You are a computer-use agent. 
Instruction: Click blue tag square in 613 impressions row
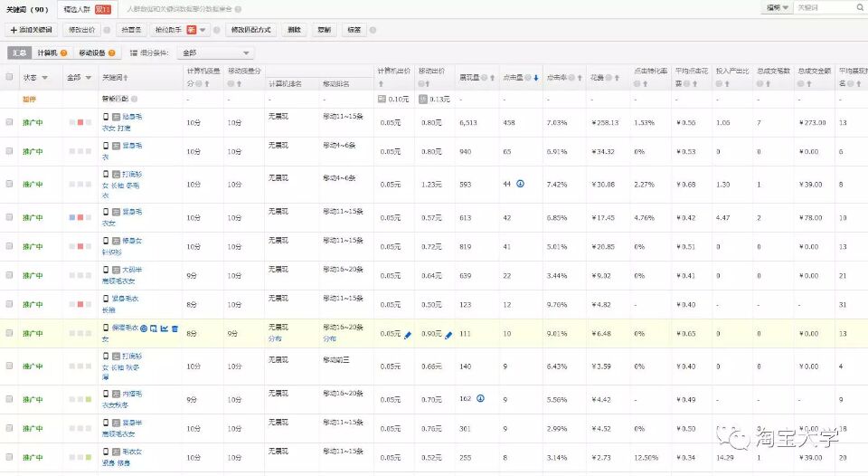click(x=72, y=218)
